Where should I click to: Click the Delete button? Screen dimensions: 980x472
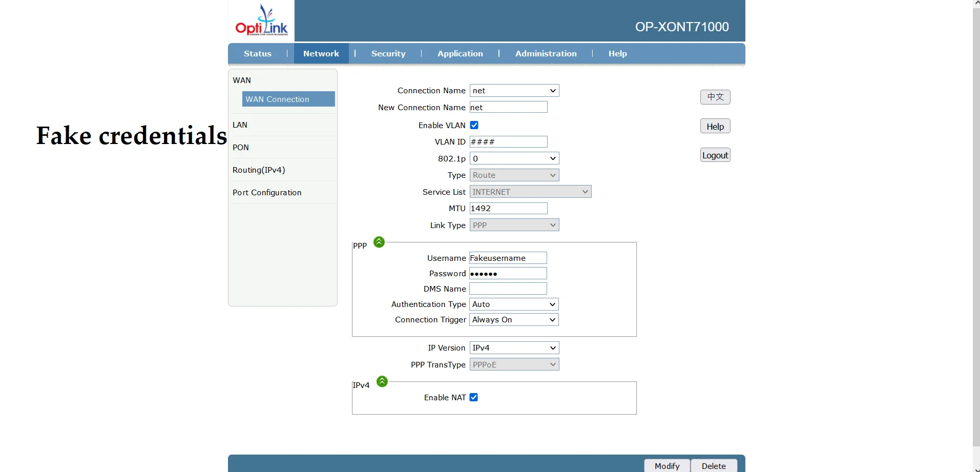714,465
